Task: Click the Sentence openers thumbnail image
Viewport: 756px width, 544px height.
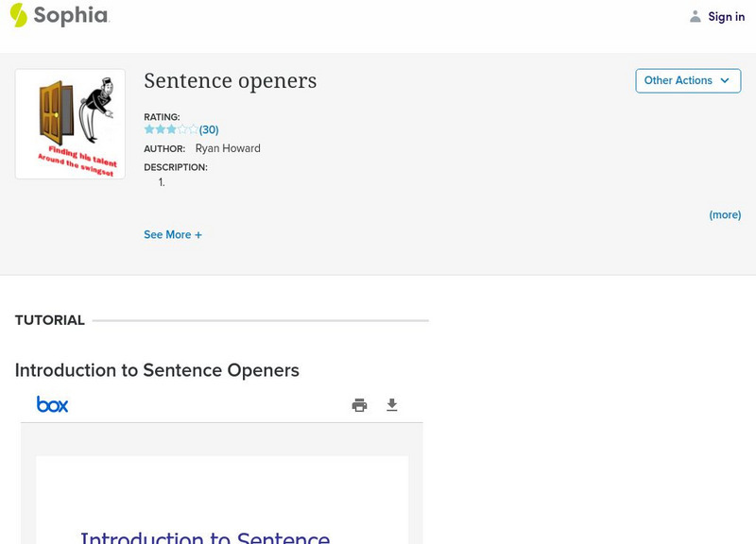Action: pyautogui.click(x=70, y=124)
